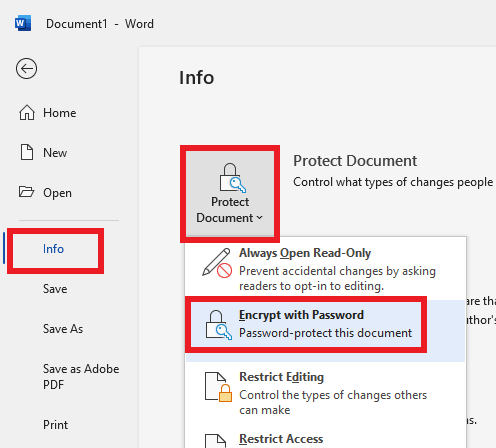Screen dimensions: 496x448
Task: Click the lock icon beside Encrypt with Password
Action: click(218, 325)
